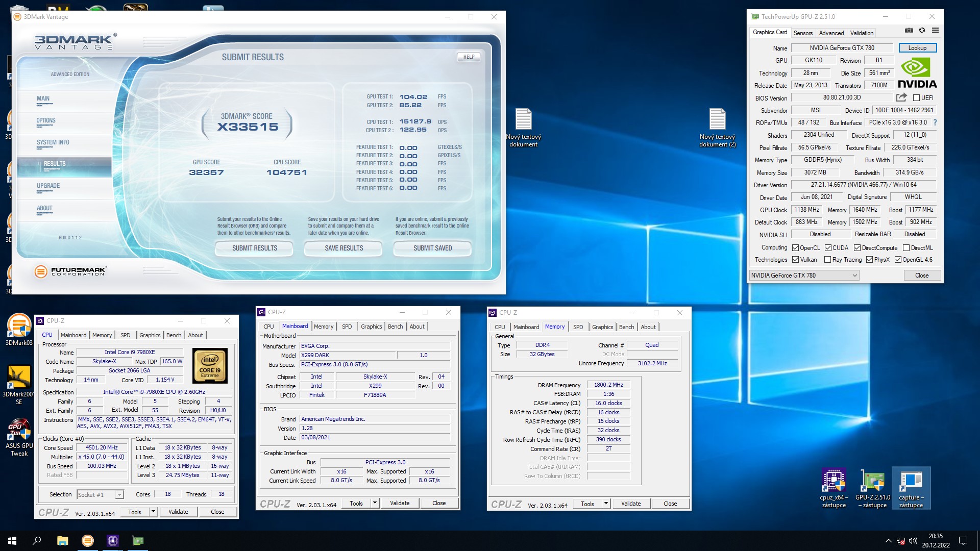
Task: Open SYSTEM INFO in 3DMark Vantage sidebar
Action: click(53, 143)
